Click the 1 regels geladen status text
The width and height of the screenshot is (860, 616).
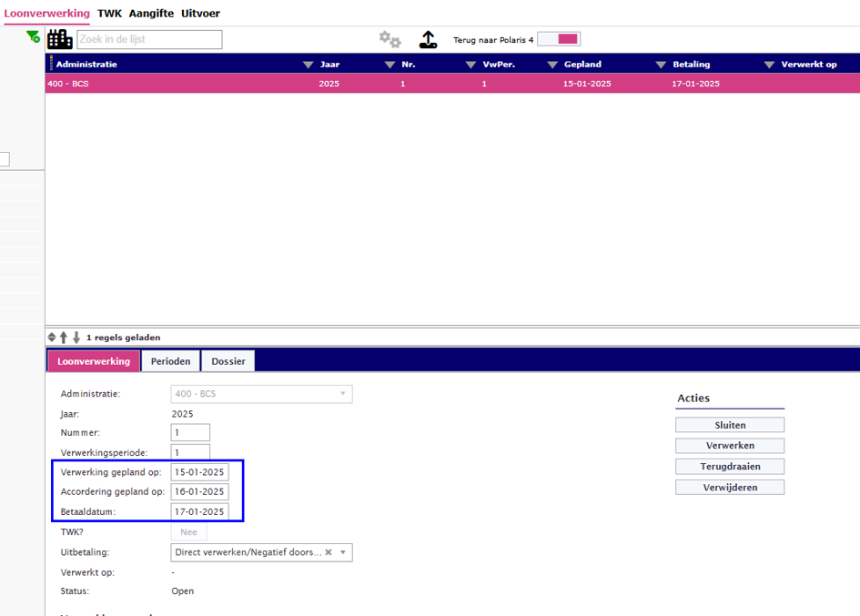pyautogui.click(x=124, y=338)
